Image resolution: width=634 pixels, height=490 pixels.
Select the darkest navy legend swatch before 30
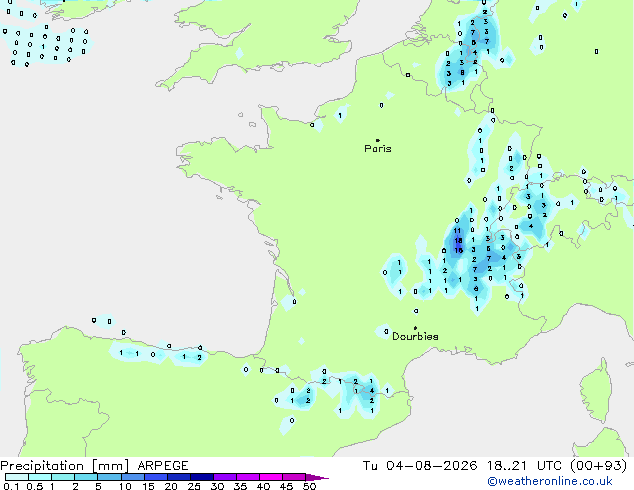[202, 477]
